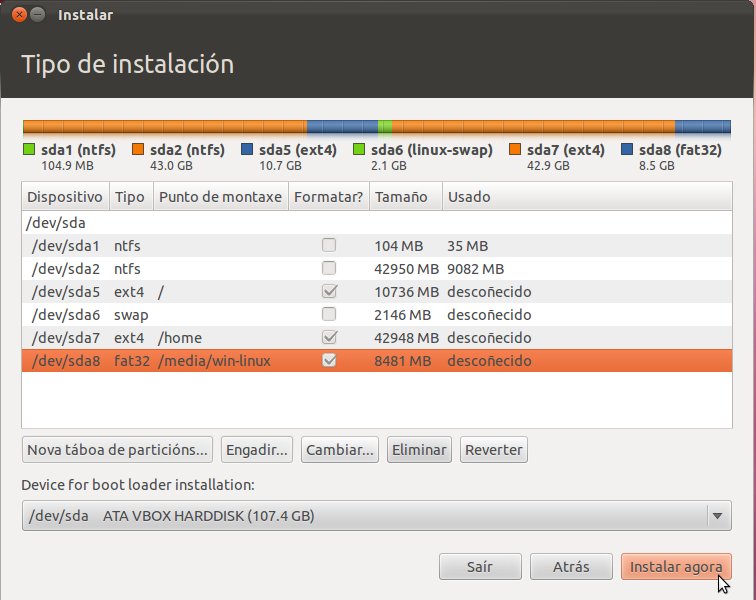Select the /dev/sda5 partition row
The width and height of the screenshot is (756, 600).
[377, 292]
